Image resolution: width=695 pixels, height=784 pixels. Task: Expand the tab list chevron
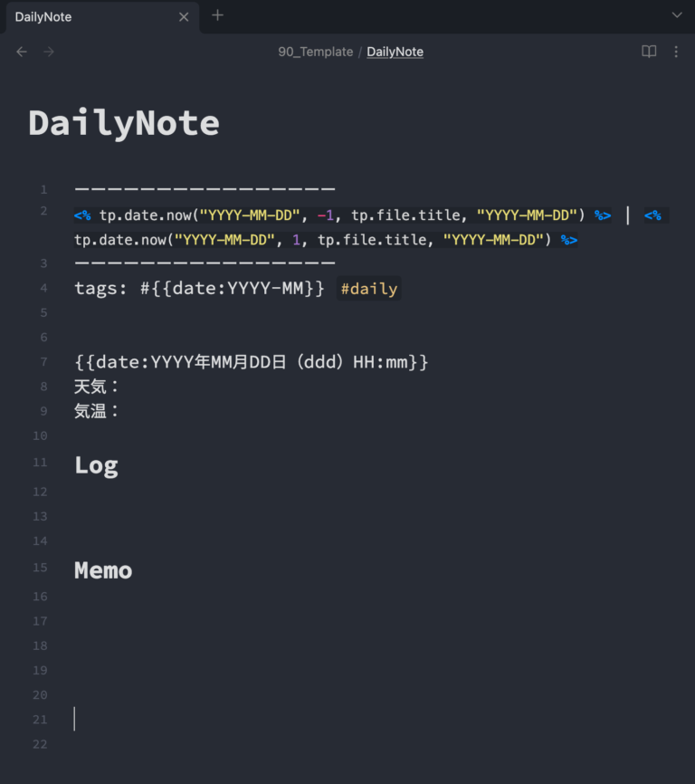[677, 15]
